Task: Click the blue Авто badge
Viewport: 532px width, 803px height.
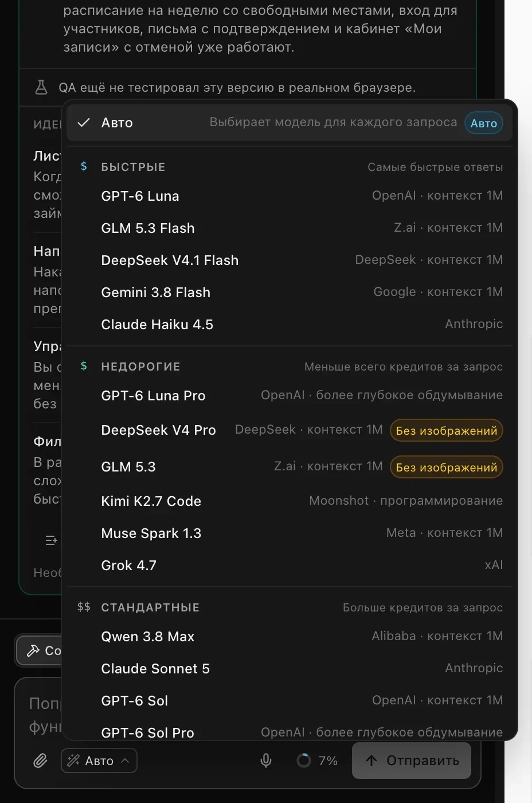Action: coord(484,123)
